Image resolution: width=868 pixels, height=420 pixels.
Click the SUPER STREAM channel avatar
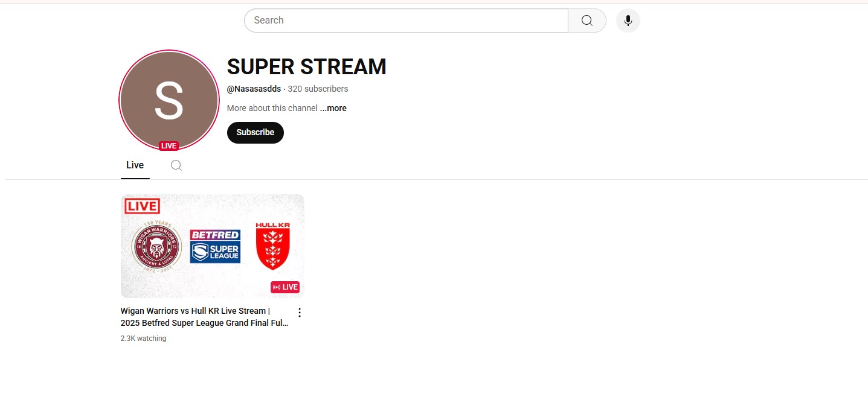tap(169, 100)
